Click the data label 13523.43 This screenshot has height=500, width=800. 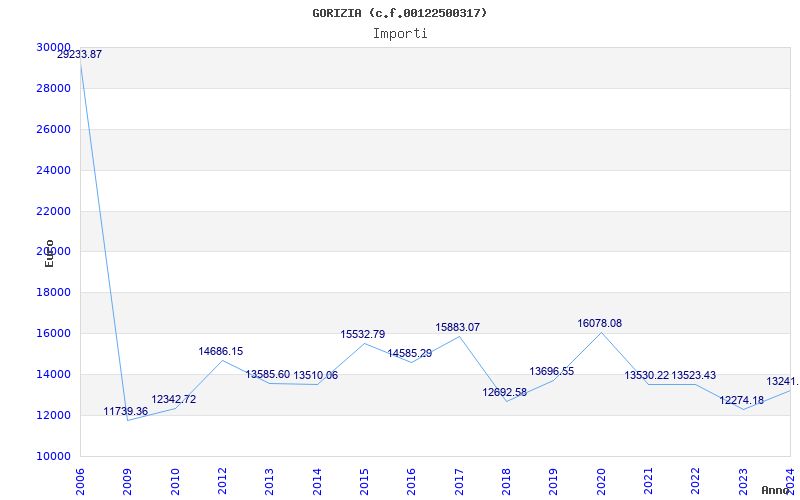pos(693,376)
